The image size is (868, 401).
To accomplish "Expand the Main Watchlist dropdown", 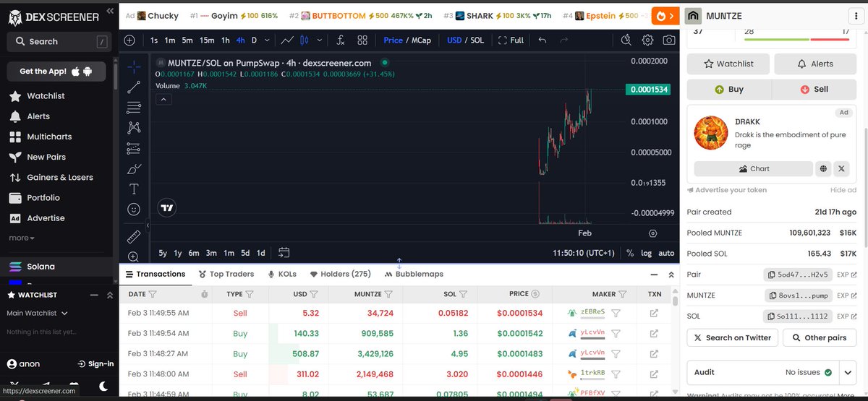I will pos(37,313).
